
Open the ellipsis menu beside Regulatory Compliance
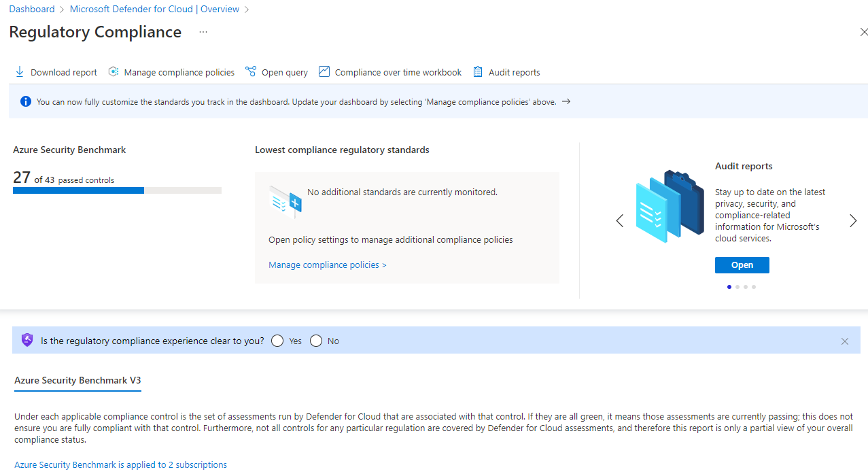[203, 33]
